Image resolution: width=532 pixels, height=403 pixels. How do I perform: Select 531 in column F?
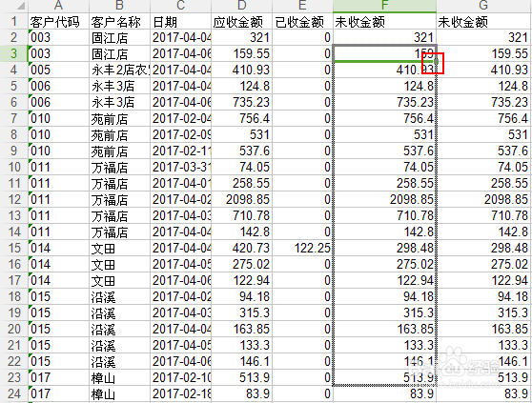point(384,134)
